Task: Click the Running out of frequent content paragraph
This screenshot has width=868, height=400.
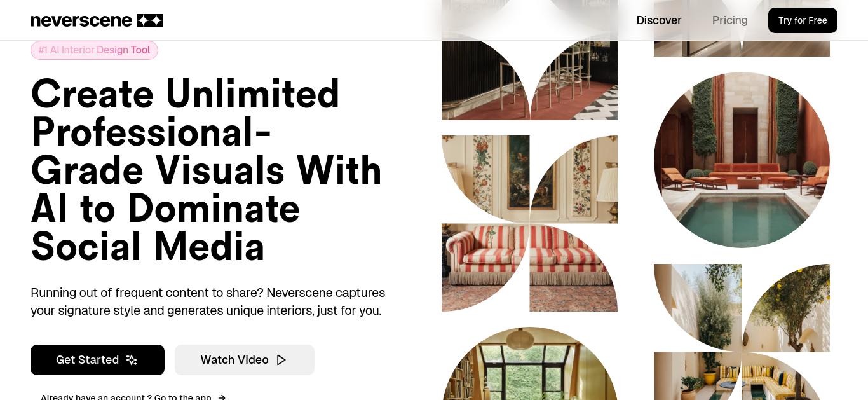Action: [208, 301]
